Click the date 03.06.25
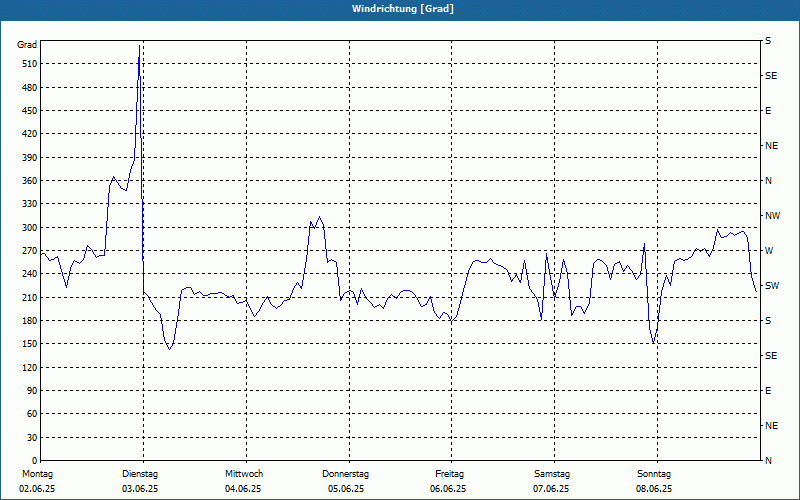The image size is (800, 500). [x=140, y=489]
